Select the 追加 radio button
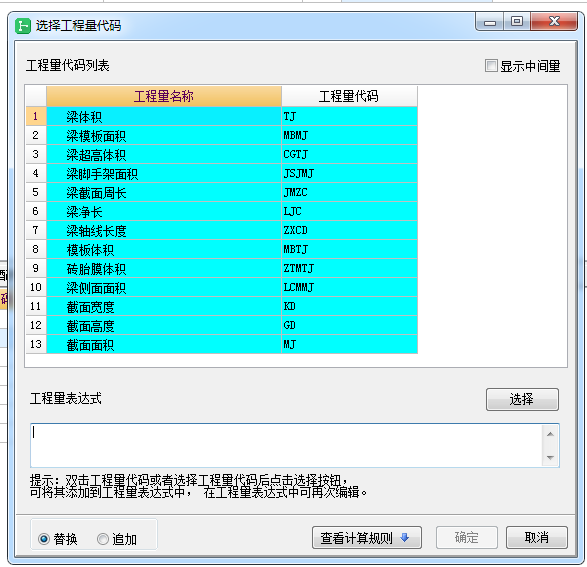Image resolution: width=587 pixels, height=567 pixels. [103, 539]
